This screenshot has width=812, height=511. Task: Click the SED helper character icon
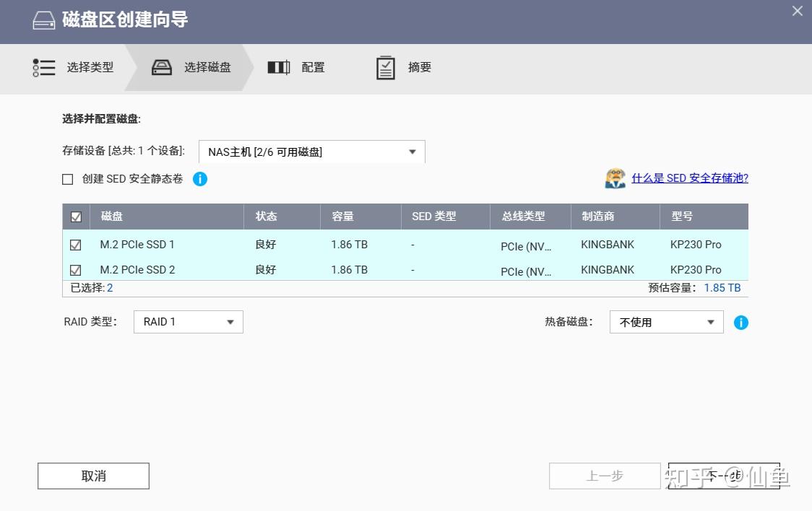[x=615, y=178]
